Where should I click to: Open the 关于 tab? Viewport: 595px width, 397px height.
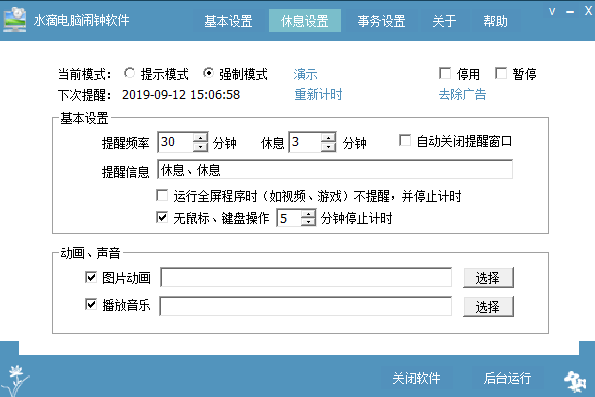click(x=444, y=21)
